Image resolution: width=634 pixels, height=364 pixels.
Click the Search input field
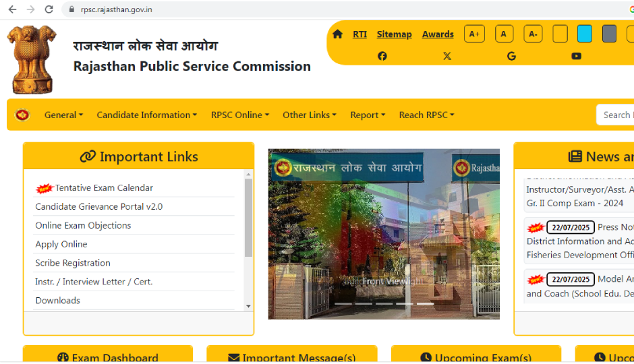click(x=615, y=115)
